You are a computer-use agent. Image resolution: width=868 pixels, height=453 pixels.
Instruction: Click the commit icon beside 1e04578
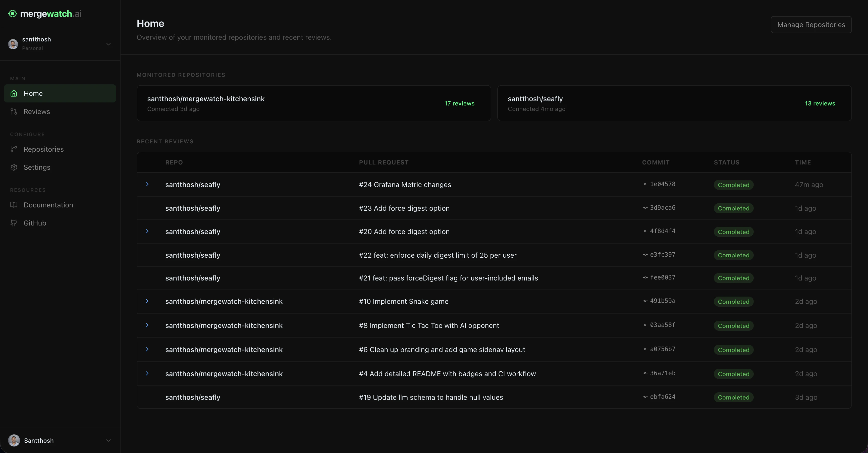coord(645,184)
